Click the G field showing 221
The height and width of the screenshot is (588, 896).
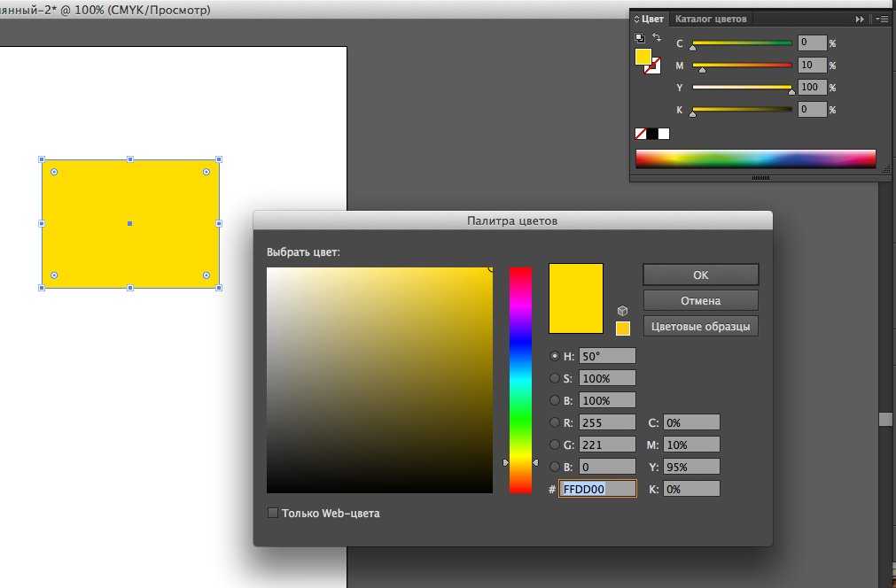[607, 445]
